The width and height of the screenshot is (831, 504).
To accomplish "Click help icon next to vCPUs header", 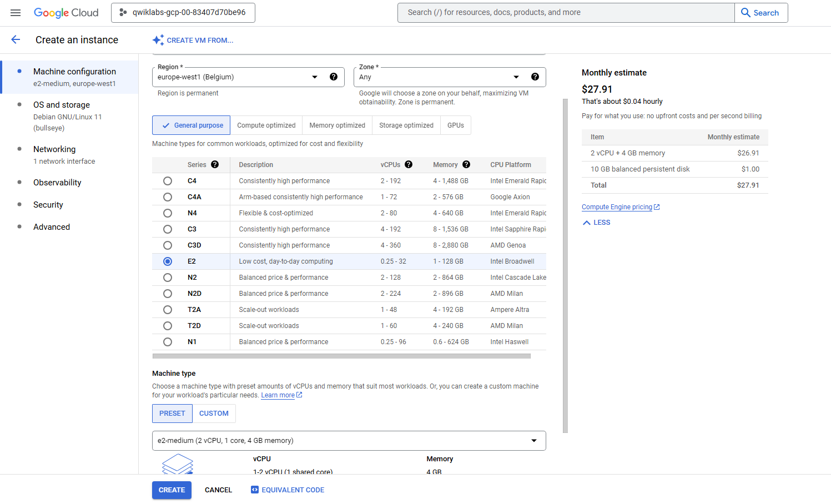I will pos(409,164).
